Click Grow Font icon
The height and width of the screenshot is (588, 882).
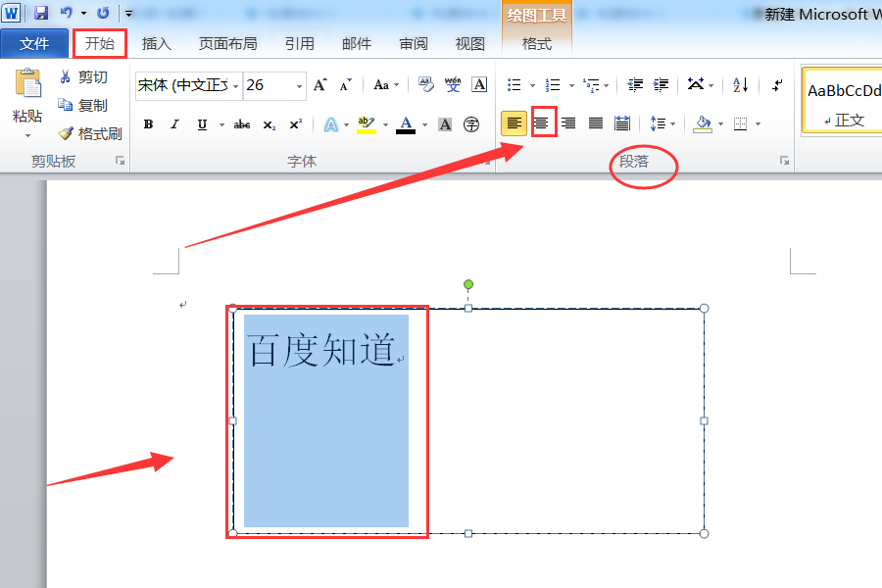coord(320,85)
